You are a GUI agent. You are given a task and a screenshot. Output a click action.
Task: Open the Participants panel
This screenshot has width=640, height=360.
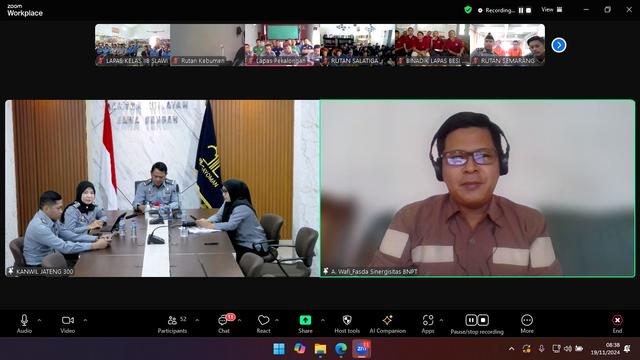pos(172,324)
